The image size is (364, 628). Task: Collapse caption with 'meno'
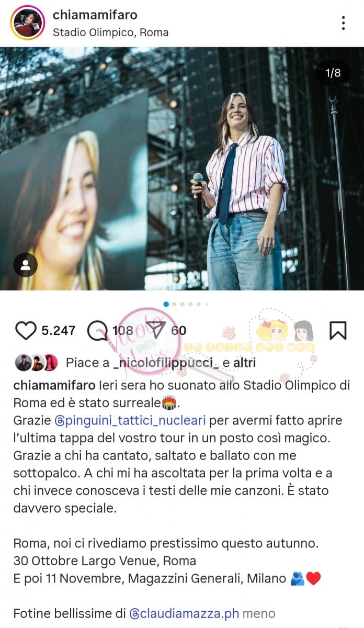(x=259, y=613)
